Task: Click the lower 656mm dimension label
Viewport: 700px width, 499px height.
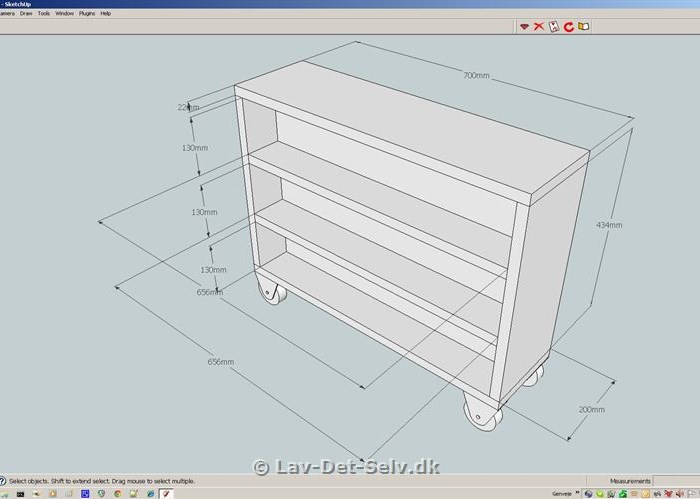Action: click(221, 362)
